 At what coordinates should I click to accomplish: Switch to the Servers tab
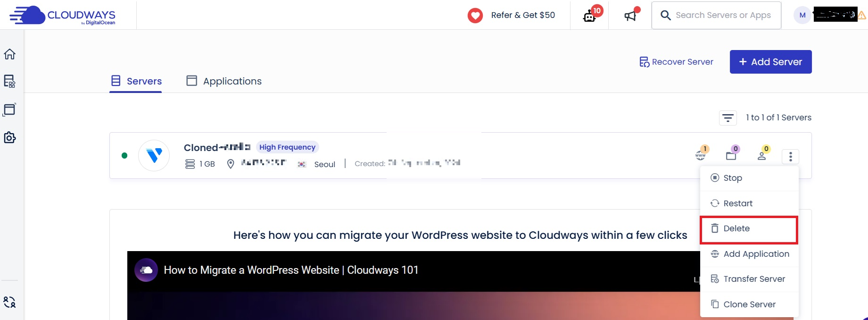pyautogui.click(x=136, y=81)
